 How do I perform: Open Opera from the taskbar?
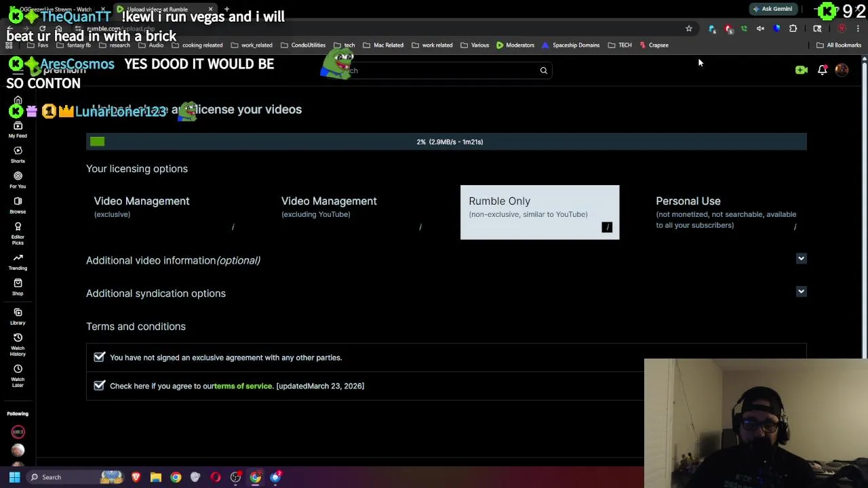pyautogui.click(x=216, y=477)
